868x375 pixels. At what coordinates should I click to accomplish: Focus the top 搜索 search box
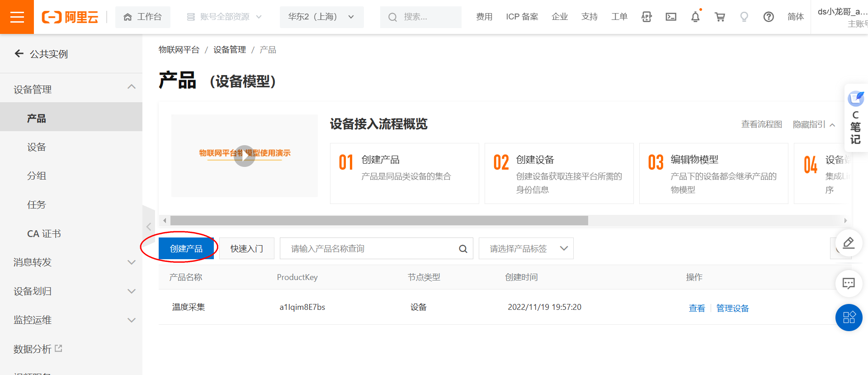click(421, 17)
